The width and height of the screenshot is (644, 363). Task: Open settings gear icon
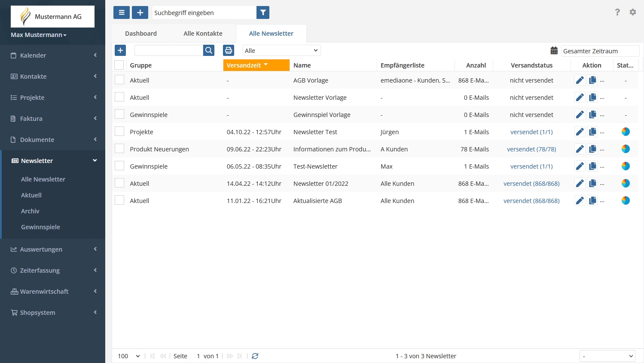click(x=633, y=12)
